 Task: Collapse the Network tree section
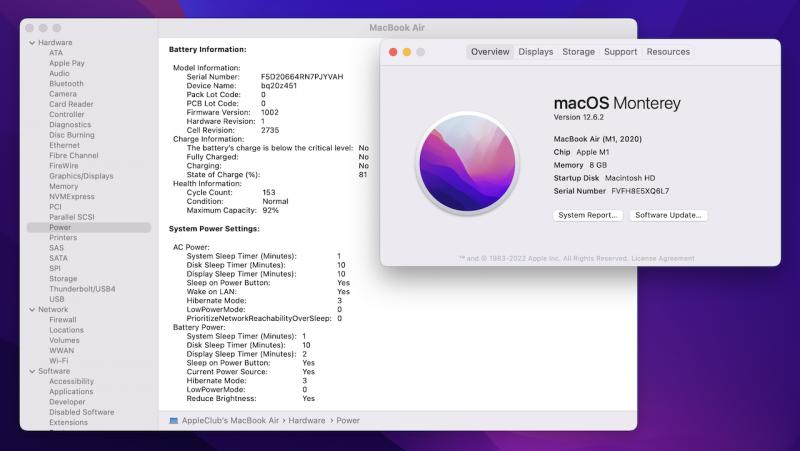tap(32, 310)
